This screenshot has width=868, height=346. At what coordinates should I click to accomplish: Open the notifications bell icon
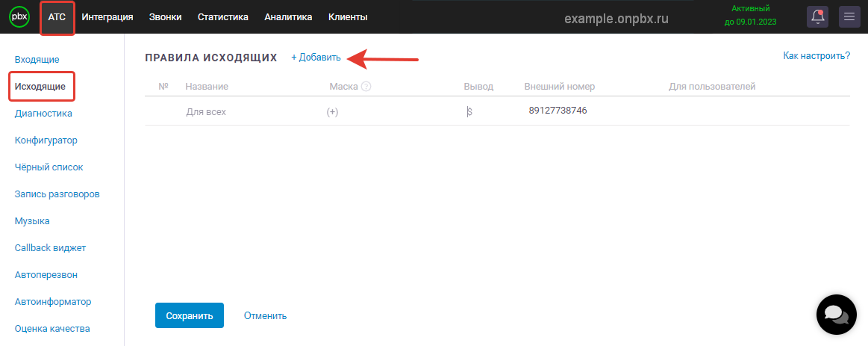pos(818,16)
